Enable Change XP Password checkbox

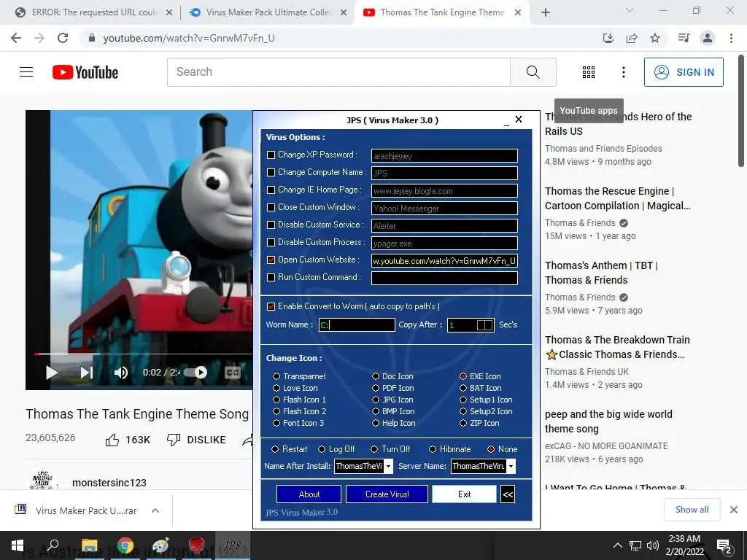[271, 155]
